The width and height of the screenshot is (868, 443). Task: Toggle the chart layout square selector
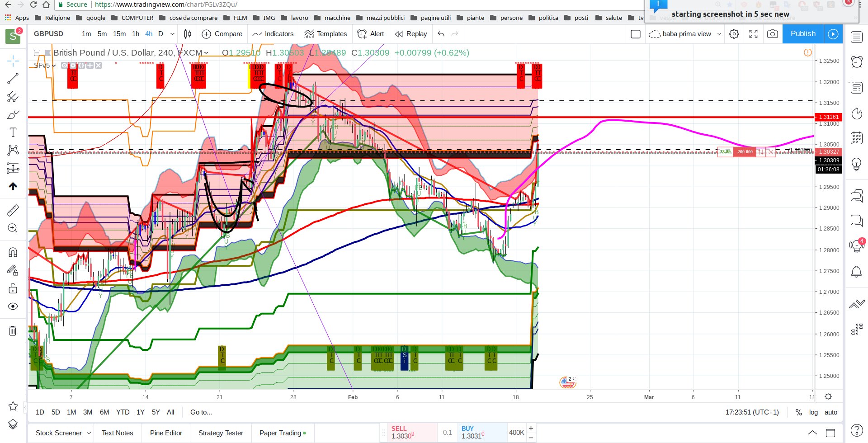coord(636,34)
